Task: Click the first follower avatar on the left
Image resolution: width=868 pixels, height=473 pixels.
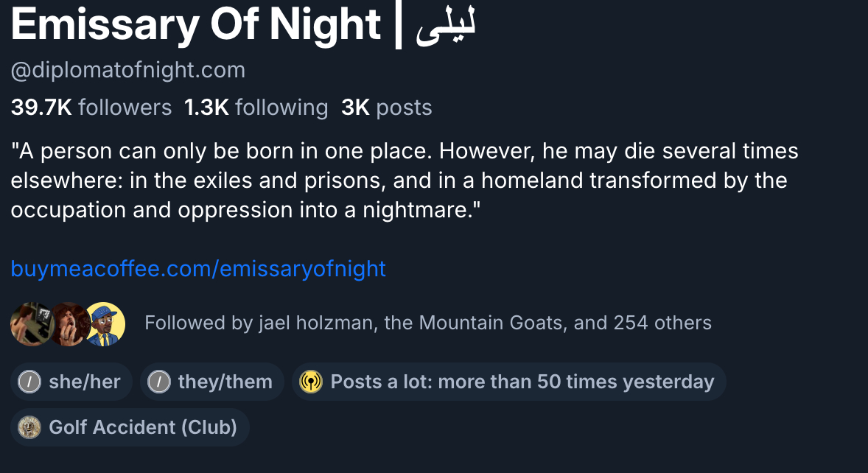Action: pyautogui.click(x=28, y=323)
